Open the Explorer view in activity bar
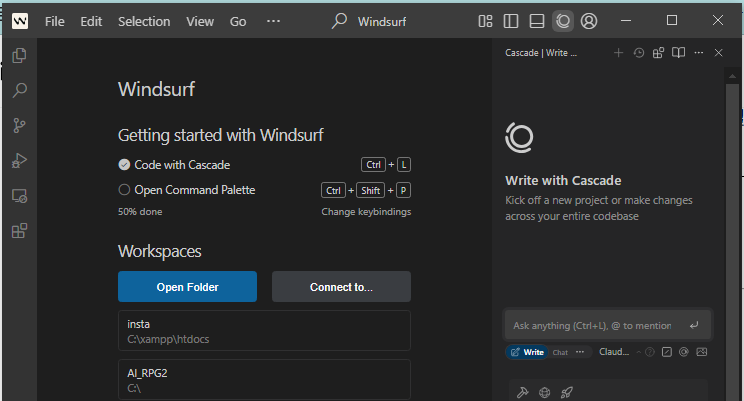Screen dimensions: 744x401 point(19,56)
